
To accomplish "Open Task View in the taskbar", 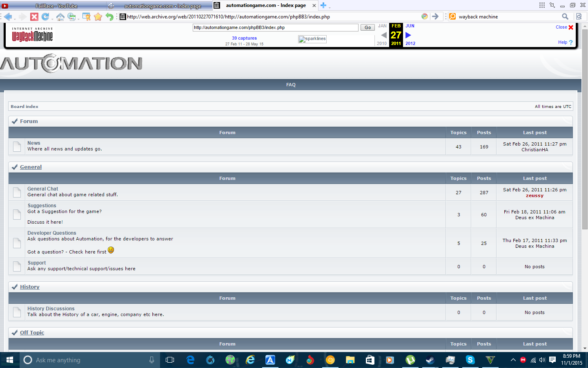I will pyautogui.click(x=170, y=360).
